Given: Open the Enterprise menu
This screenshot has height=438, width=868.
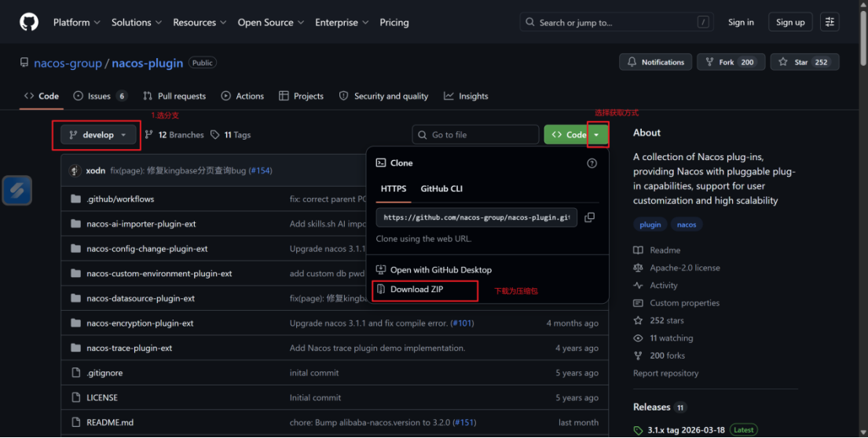Looking at the screenshot, I should point(342,23).
